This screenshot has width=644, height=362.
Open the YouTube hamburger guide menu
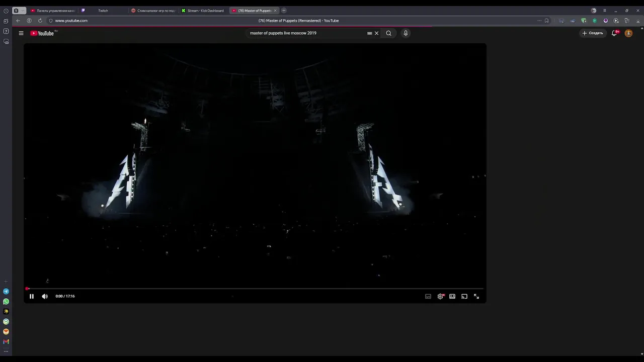tap(21, 33)
